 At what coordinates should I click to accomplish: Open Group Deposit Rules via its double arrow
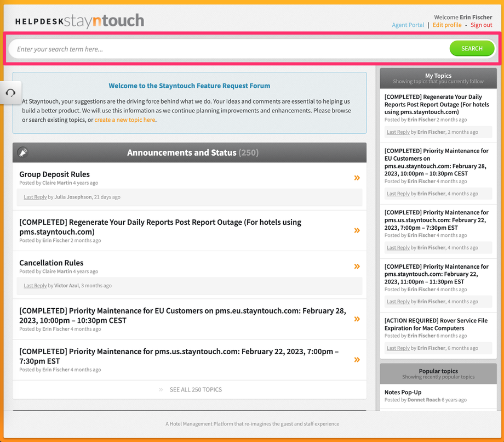point(357,178)
